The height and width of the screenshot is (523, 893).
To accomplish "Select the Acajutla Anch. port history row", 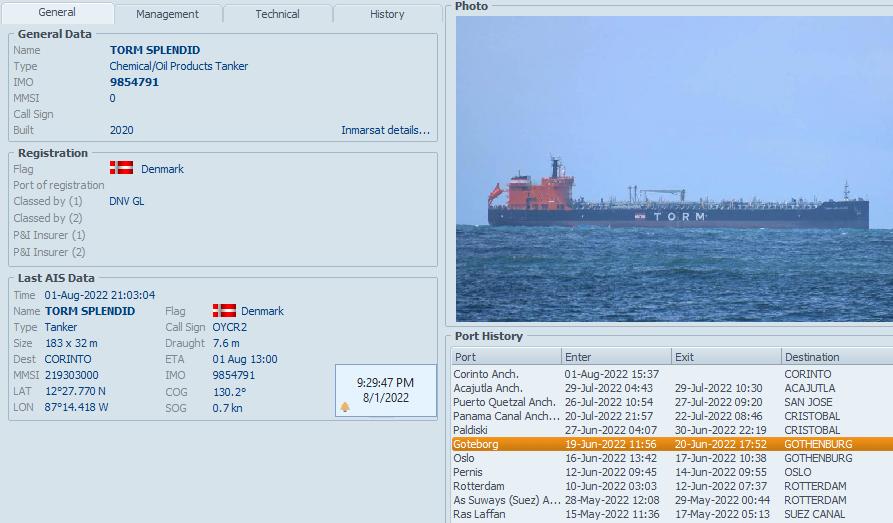I will [672, 388].
